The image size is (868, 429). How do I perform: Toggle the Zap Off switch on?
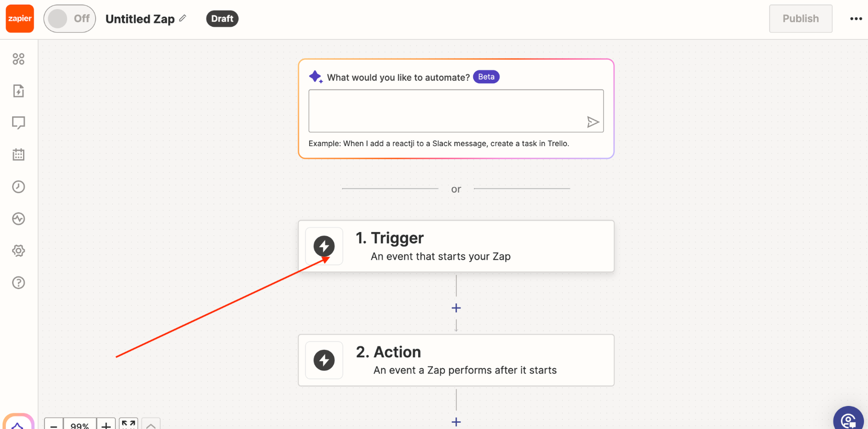tap(69, 19)
